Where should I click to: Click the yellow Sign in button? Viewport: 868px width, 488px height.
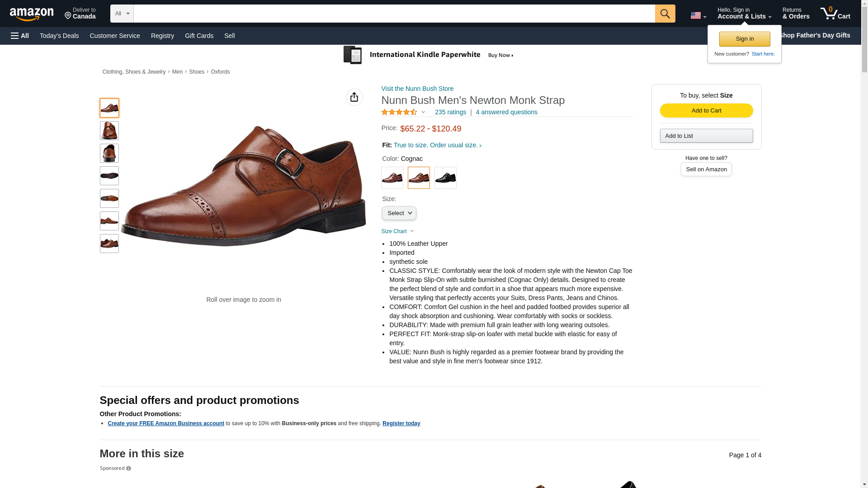click(x=744, y=39)
